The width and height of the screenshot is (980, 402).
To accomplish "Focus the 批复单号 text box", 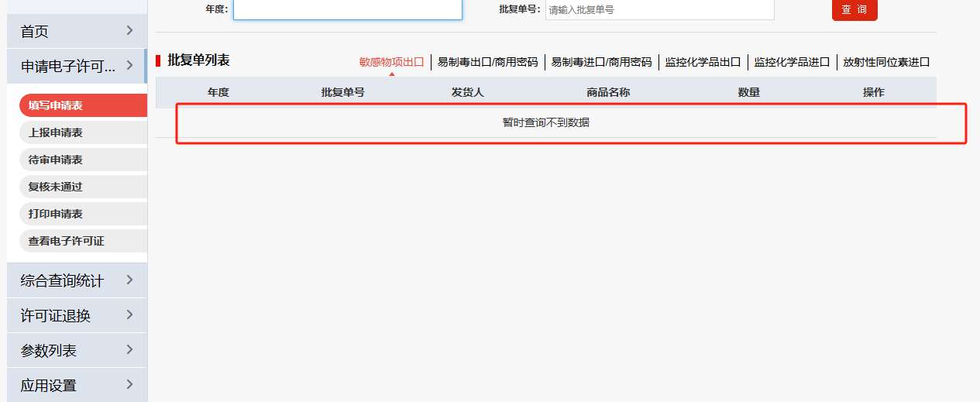I will point(659,10).
